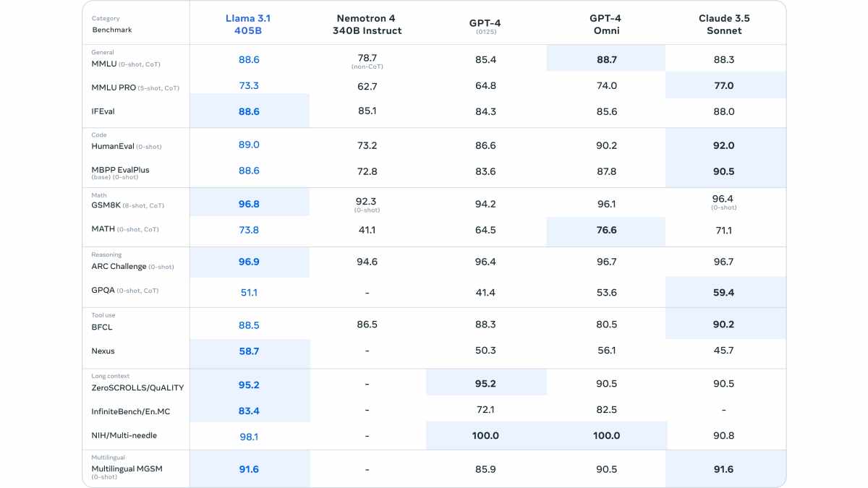Click the Claude 3.5 Sonnet column header
868x488 pixels.
click(724, 24)
